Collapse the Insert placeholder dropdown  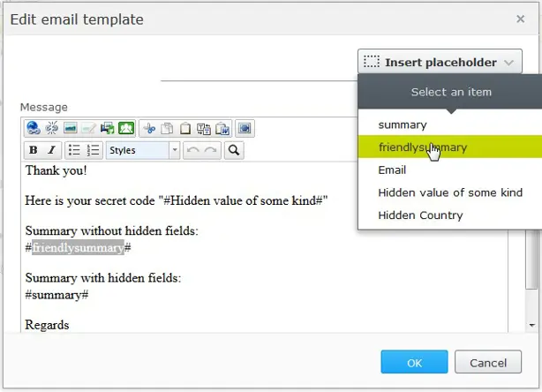[440, 62]
